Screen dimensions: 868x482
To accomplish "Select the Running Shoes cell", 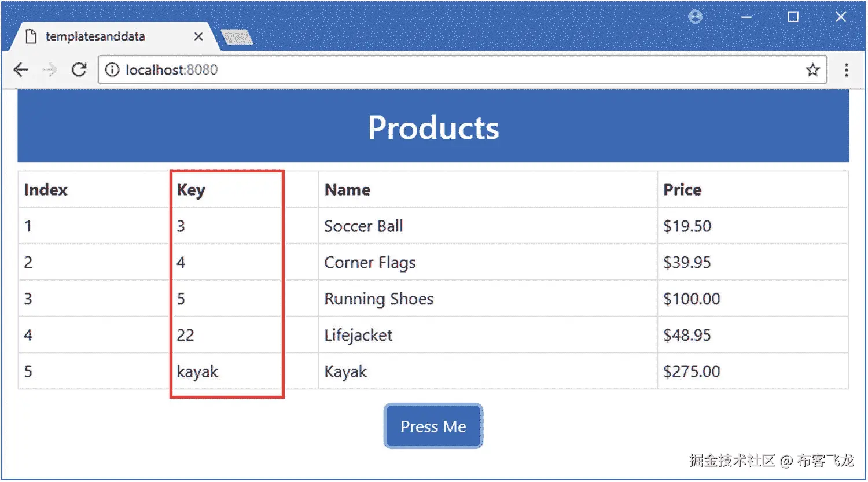I will tap(488, 299).
